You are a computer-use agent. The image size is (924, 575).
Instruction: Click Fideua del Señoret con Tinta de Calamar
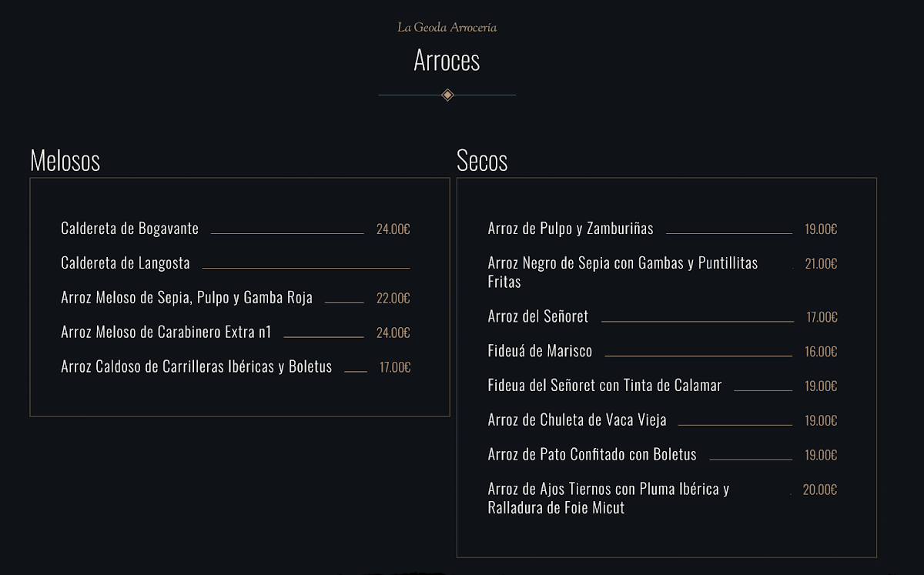point(605,386)
